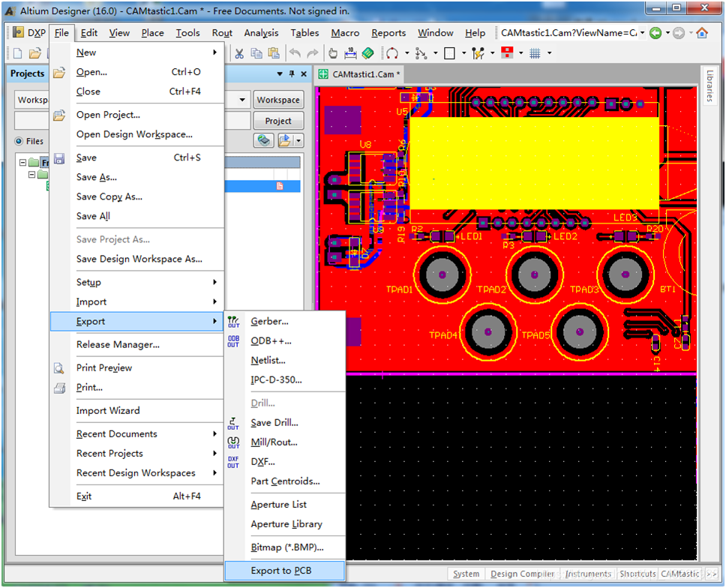Click the Cut scissors icon
Screen dimensions: 726x588
coord(239,53)
